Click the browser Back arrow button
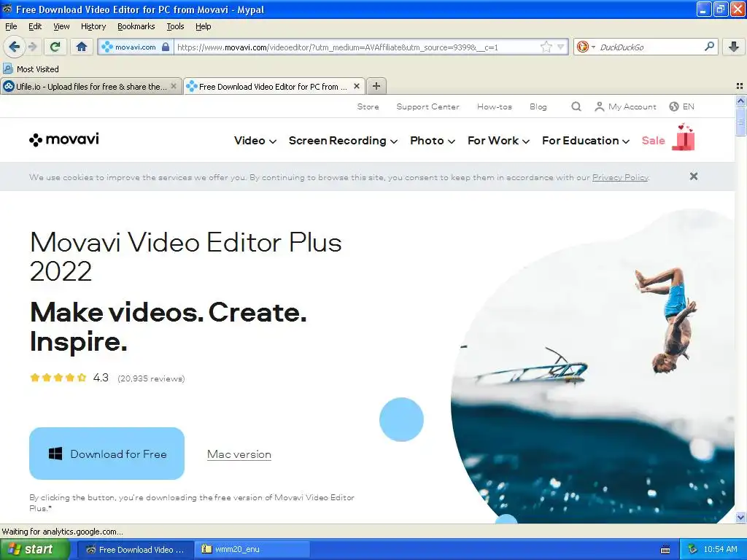747x560 pixels. (14, 47)
